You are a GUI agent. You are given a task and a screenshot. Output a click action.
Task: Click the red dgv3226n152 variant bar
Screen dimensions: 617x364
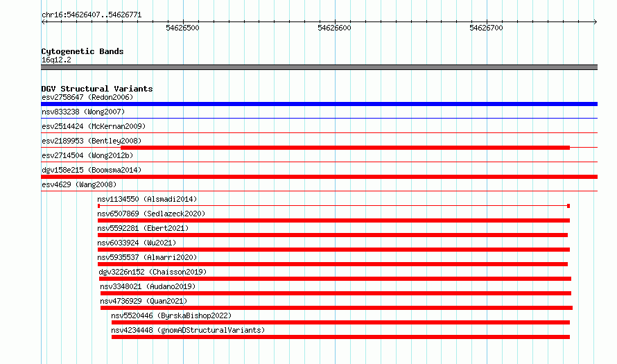click(335, 279)
